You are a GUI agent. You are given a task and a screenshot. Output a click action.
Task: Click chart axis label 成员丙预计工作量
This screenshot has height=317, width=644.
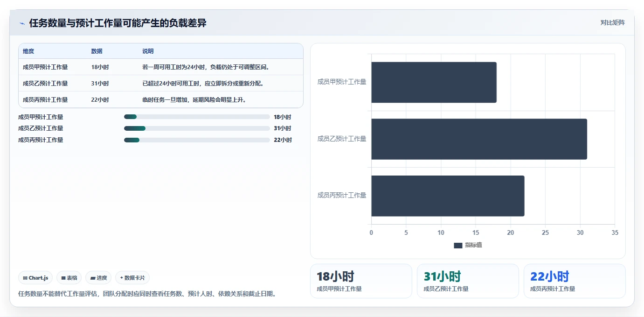point(342,196)
